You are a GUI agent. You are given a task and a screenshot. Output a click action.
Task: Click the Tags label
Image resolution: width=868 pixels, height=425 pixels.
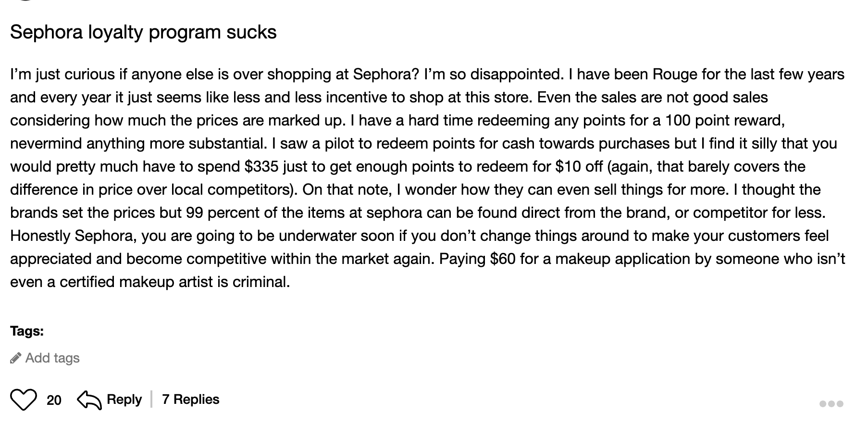(x=27, y=331)
